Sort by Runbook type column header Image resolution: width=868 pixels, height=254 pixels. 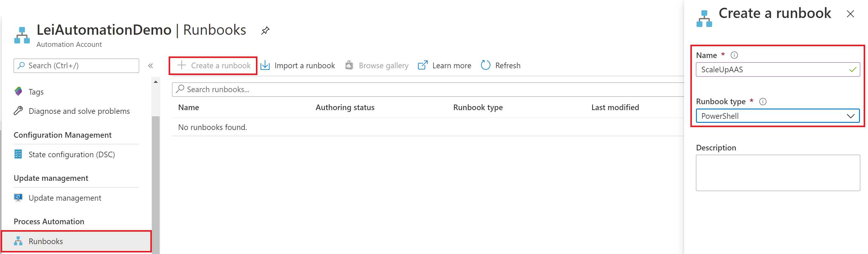478,107
